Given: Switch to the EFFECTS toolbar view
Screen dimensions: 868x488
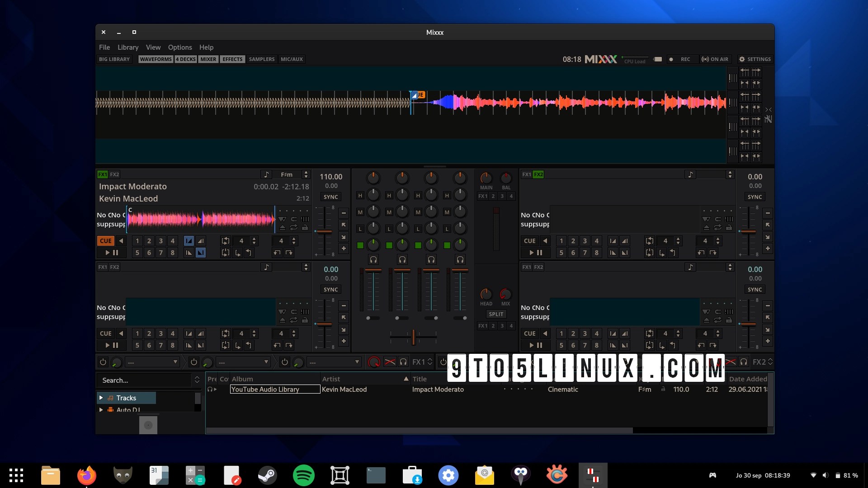Looking at the screenshot, I should click(x=232, y=59).
